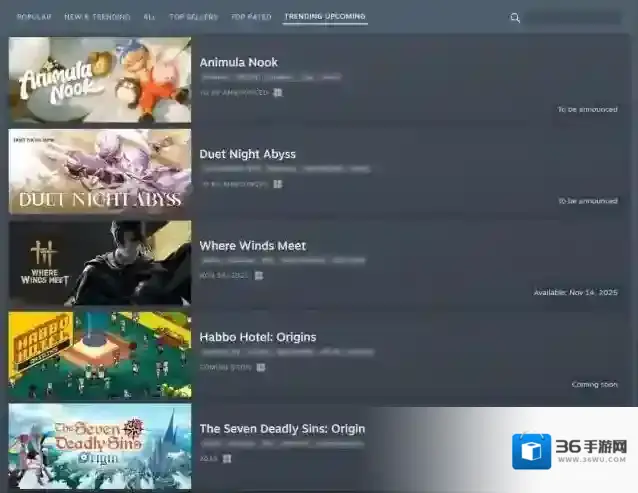The width and height of the screenshot is (638, 493).
Task: Open The Seven Deadly Sins: Origin title
Action: [282, 429]
